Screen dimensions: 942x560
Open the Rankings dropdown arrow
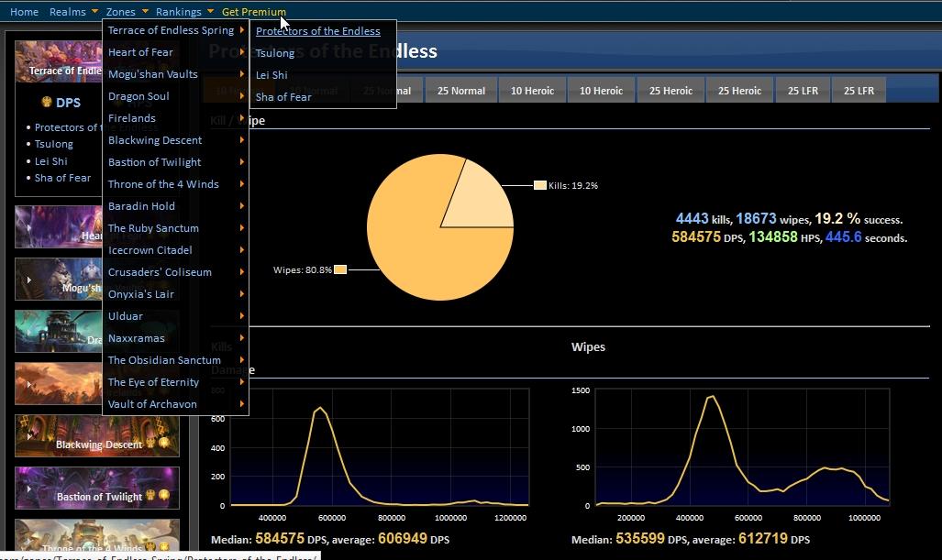point(210,11)
